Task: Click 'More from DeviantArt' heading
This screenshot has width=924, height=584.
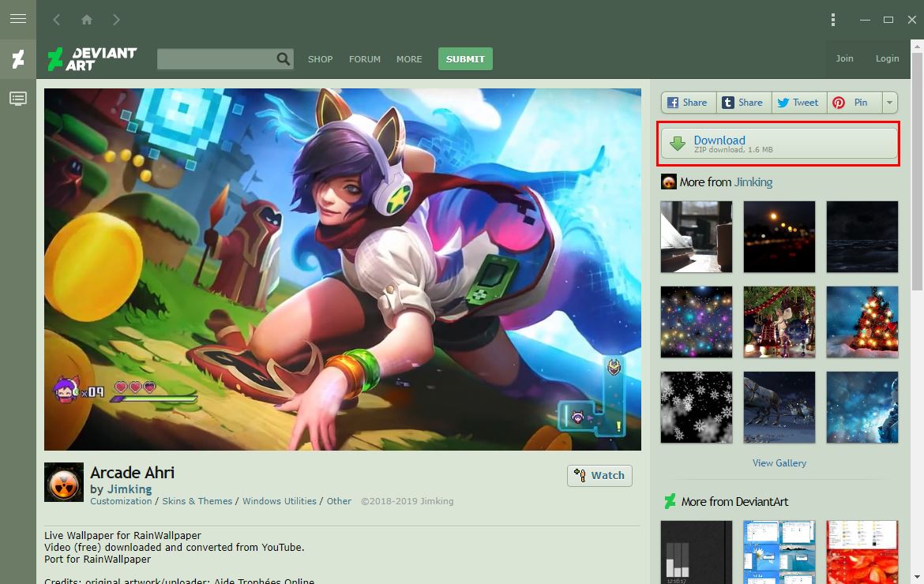Action: (x=734, y=502)
